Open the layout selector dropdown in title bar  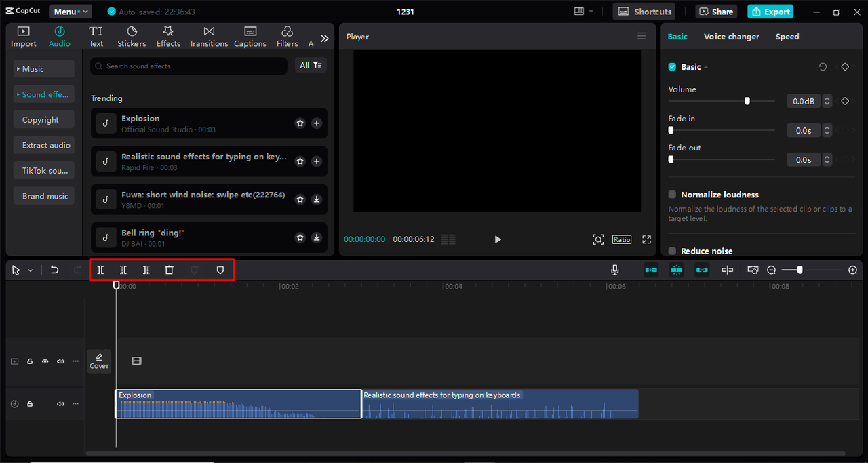(583, 12)
